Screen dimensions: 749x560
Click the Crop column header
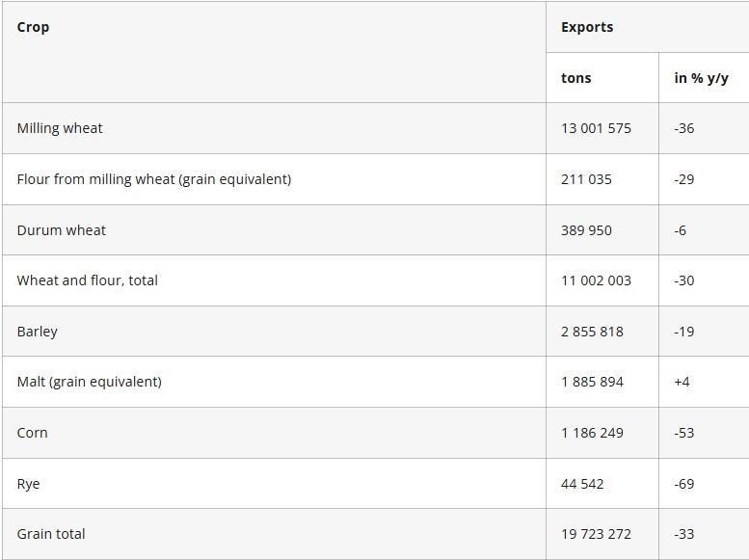[33, 27]
